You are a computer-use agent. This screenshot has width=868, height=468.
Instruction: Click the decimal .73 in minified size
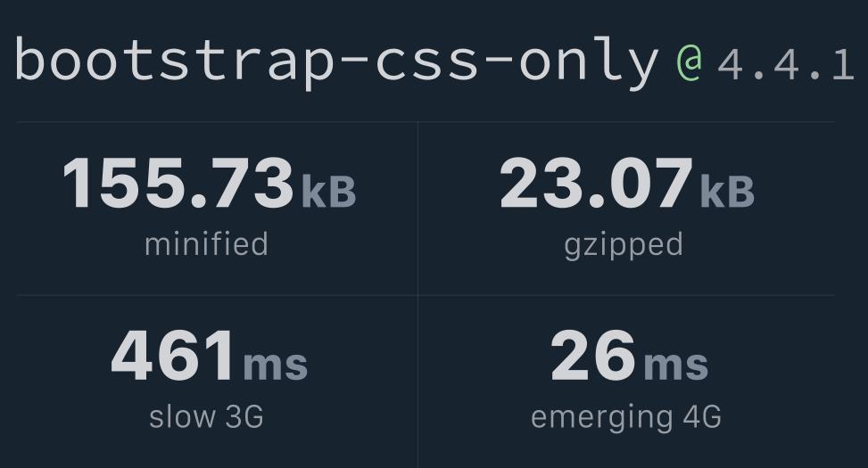pos(241,183)
